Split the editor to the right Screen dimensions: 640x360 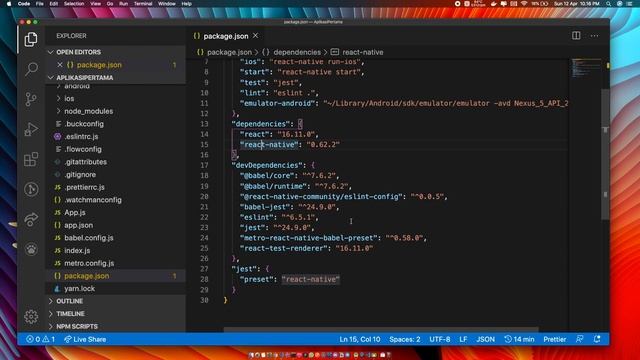coord(576,36)
